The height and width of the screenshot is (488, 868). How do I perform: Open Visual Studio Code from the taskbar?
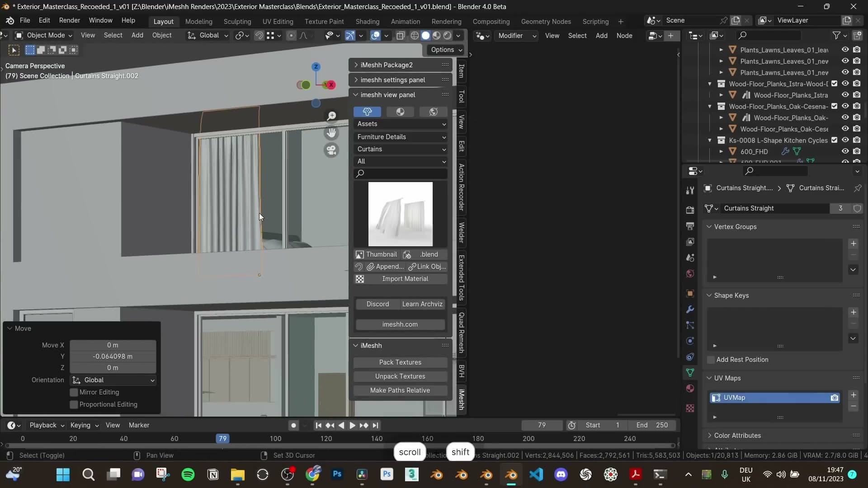(536, 474)
